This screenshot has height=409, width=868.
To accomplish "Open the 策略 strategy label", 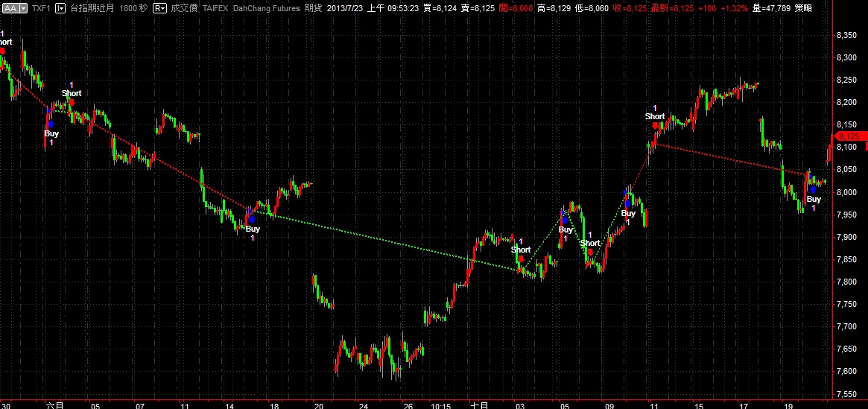I will [803, 8].
